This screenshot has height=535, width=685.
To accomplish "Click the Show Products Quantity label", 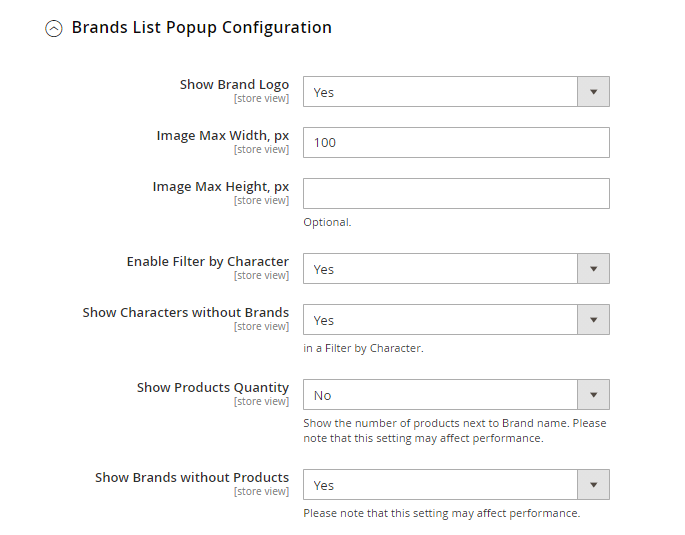I will pyautogui.click(x=212, y=388).
